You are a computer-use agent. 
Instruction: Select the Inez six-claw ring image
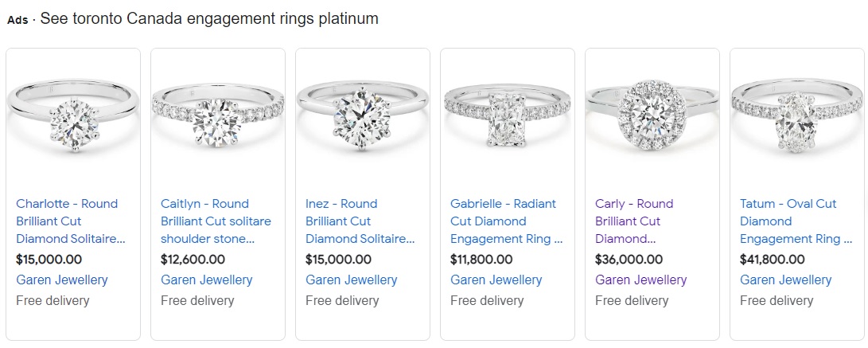coord(363,116)
